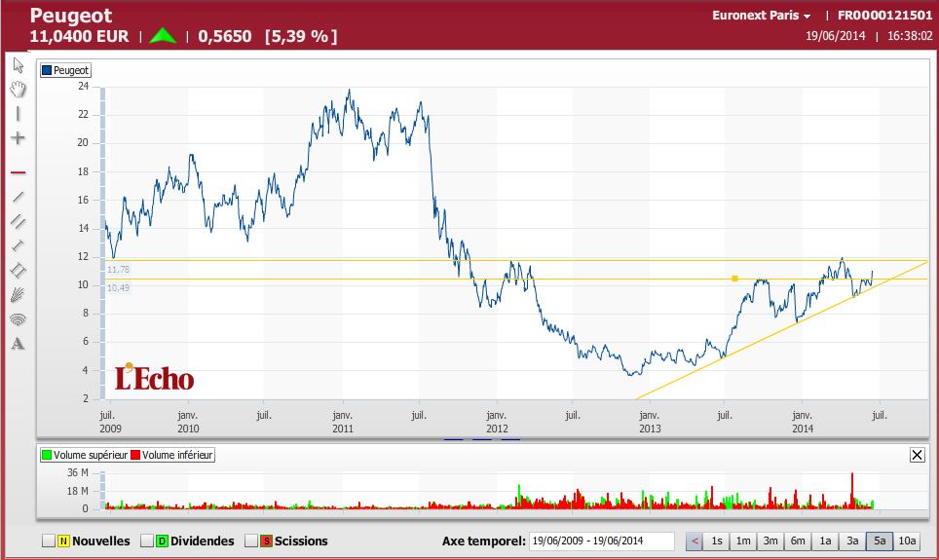Select the 1m time range
939x560 pixels.
743,541
